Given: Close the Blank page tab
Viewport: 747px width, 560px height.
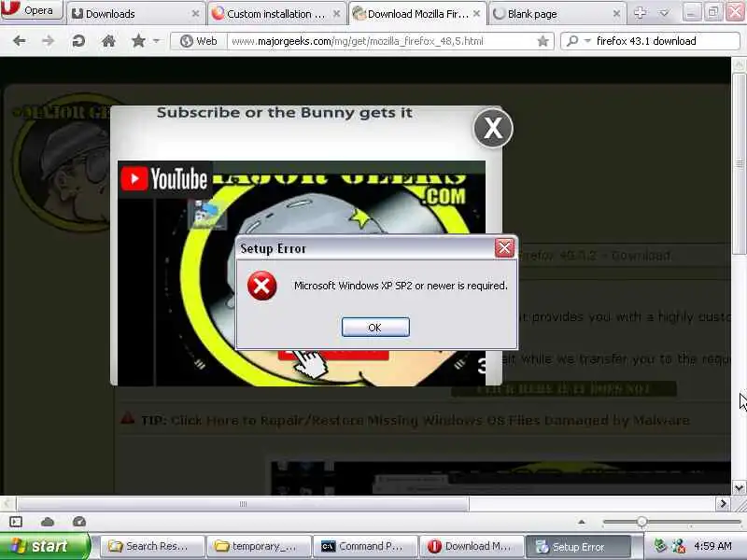Looking at the screenshot, I should 616,14.
